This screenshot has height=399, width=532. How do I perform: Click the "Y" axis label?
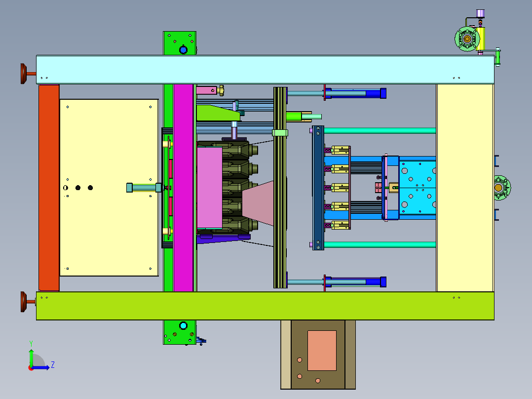[31, 344]
